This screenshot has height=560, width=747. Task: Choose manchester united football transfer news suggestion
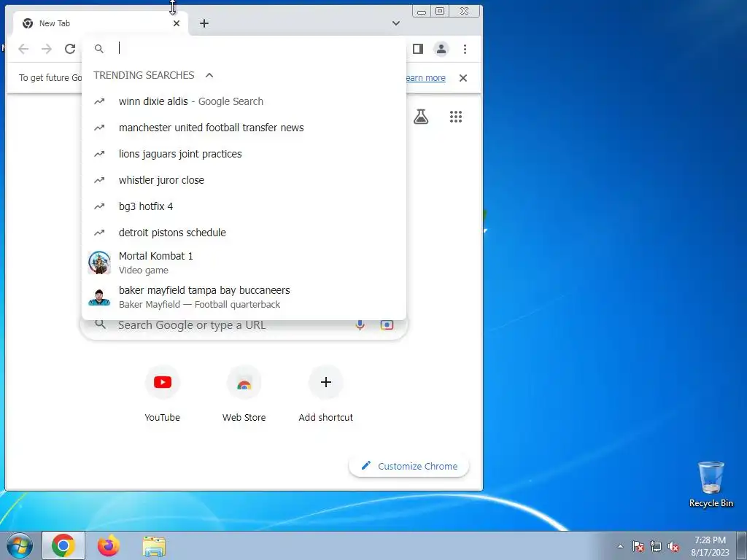(244, 128)
